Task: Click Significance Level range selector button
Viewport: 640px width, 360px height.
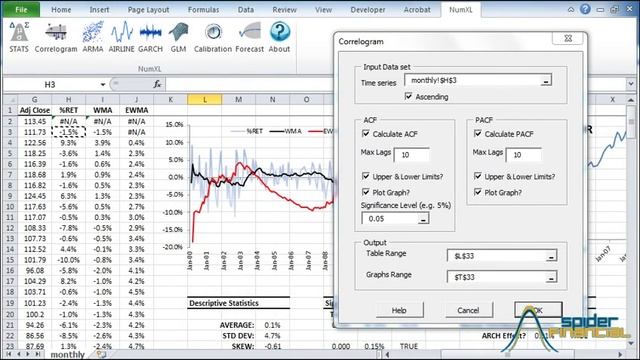Action: coord(423,219)
